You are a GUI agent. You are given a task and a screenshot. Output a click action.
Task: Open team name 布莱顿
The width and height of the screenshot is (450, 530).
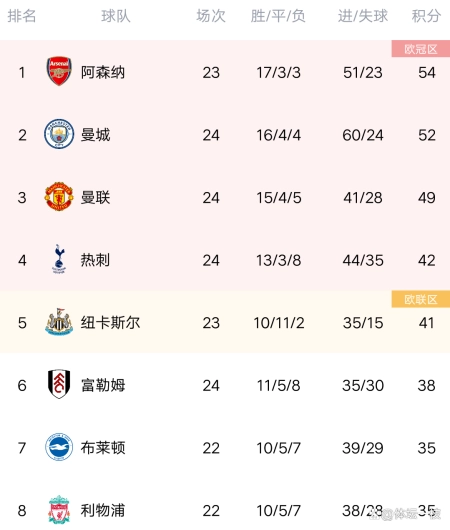pyautogui.click(x=103, y=448)
